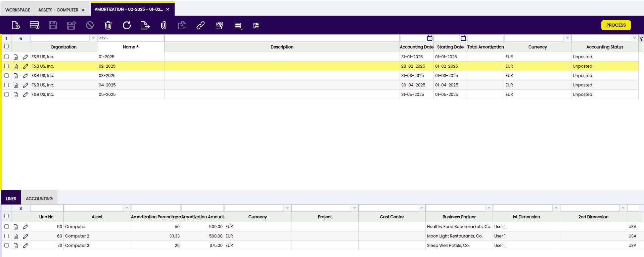Open the Business Partner filter dropdown
This screenshot has height=257, width=644.
489,208
